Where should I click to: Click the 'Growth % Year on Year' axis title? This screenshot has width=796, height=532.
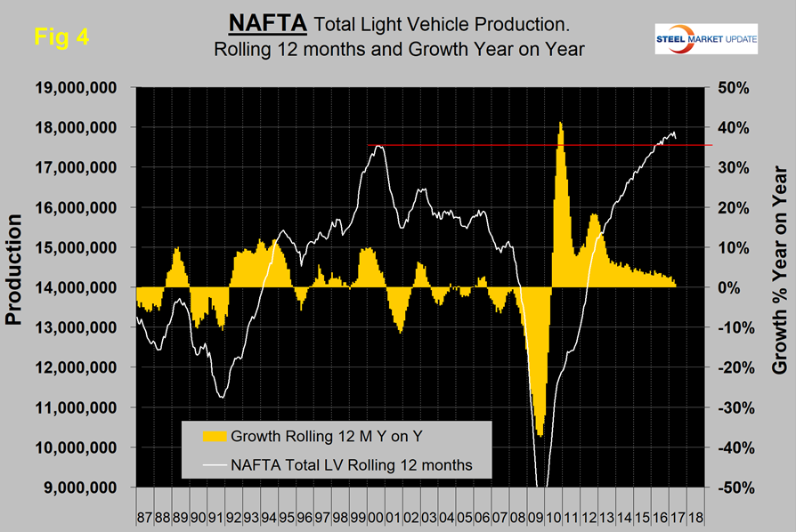(x=779, y=288)
